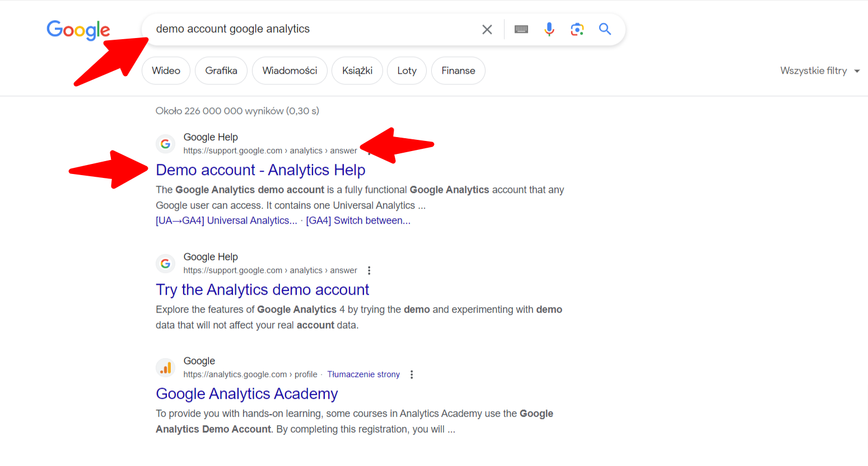Viewport: 868px width, 466px height.
Task: Open the on-screen keyboard icon
Action: point(521,30)
